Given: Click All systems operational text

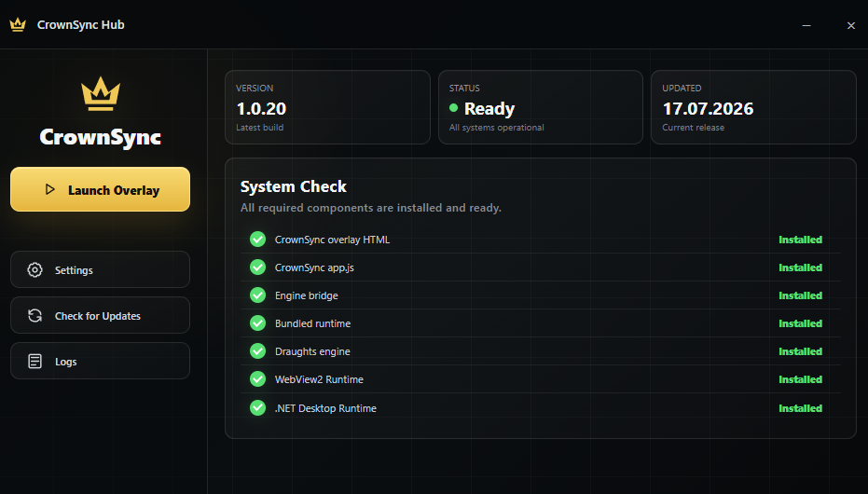Looking at the screenshot, I should tap(497, 128).
